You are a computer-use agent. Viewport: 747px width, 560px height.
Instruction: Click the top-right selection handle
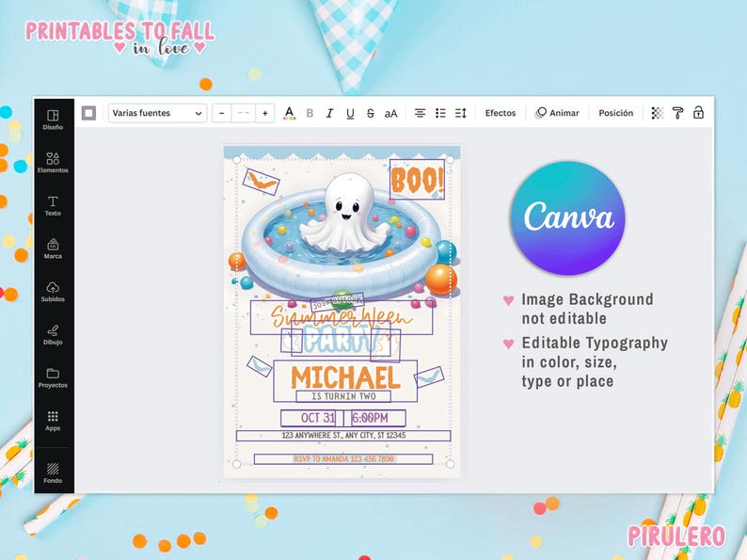(x=451, y=160)
